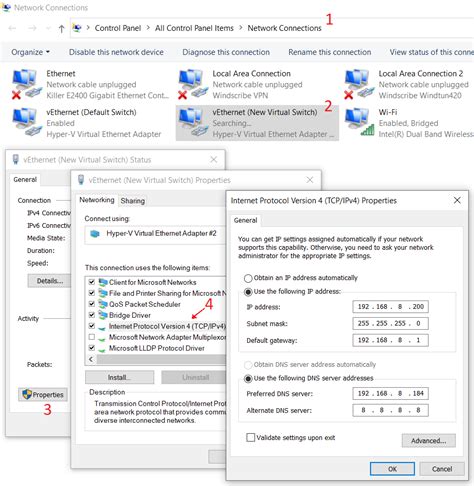Select the Ethernet network adapter icon

27,84
